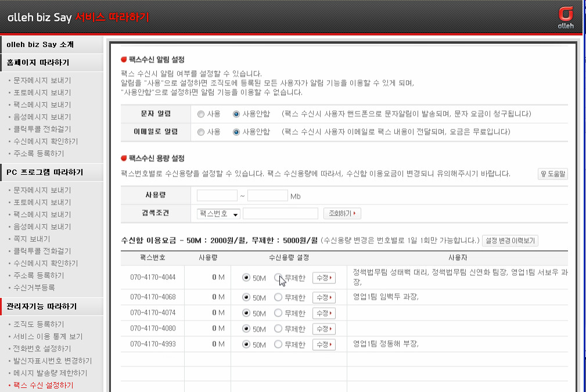
Task: Open 포토메시지 보내기 under PC 프로그램 따라하기
Action: [42, 203]
